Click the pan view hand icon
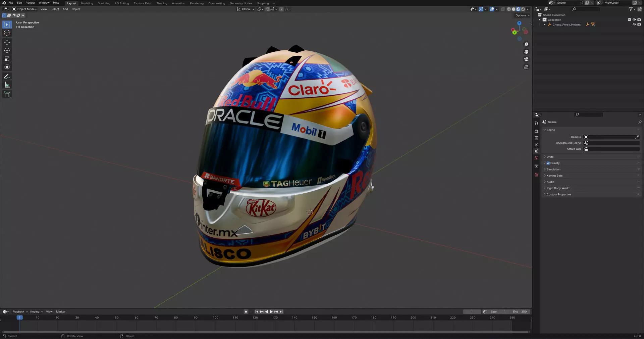Image resolution: width=644 pixels, height=339 pixels. pos(526,52)
